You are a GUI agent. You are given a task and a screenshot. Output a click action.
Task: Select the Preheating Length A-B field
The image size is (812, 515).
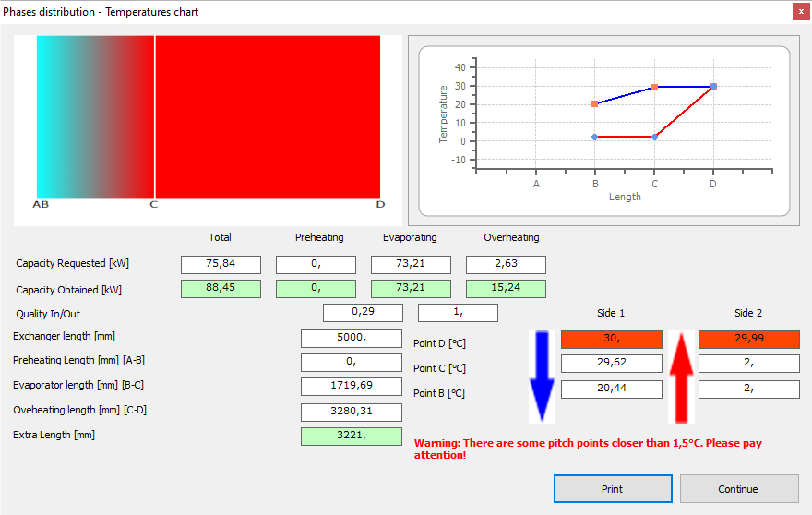click(351, 363)
